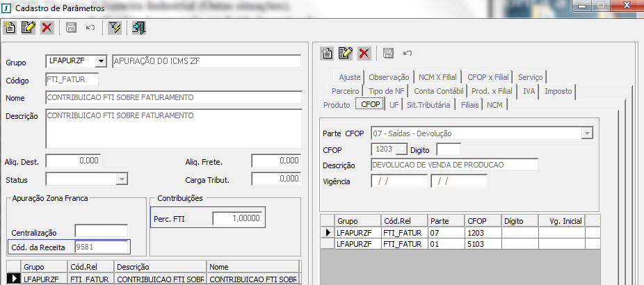Image resolution: width=644 pixels, height=285 pixels.
Task: Click the Código field FTI_FATUR
Action: pyautogui.click(x=72, y=80)
